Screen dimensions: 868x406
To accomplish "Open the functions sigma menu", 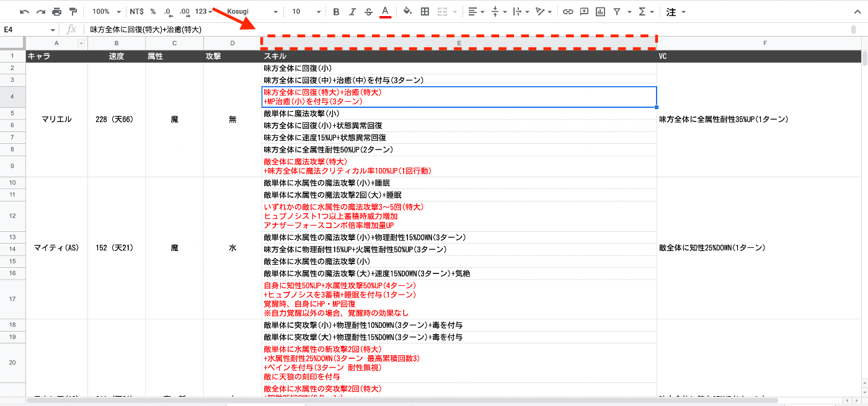I will pos(646,12).
